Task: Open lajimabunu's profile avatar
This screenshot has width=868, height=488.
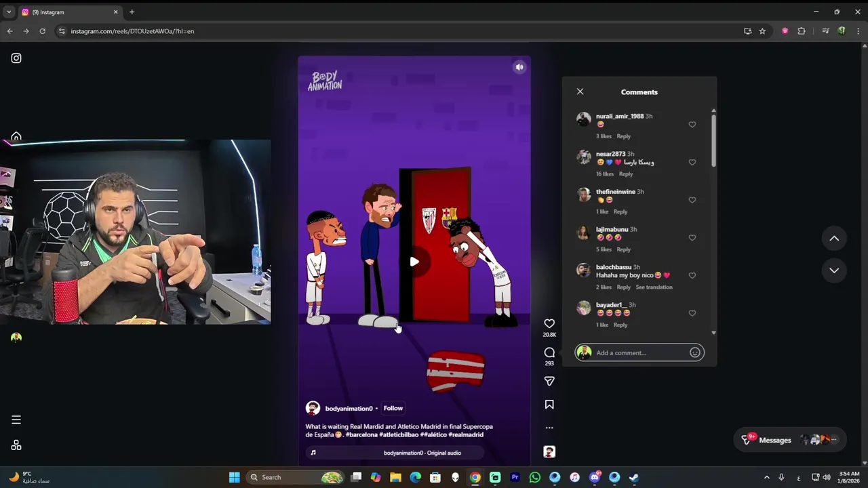Action: tap(583, 232)
